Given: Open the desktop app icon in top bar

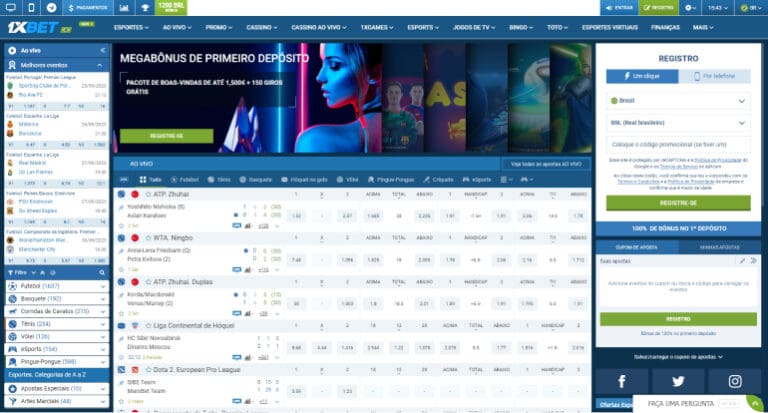Looking at the screenshot, I should tap(10, 7).
